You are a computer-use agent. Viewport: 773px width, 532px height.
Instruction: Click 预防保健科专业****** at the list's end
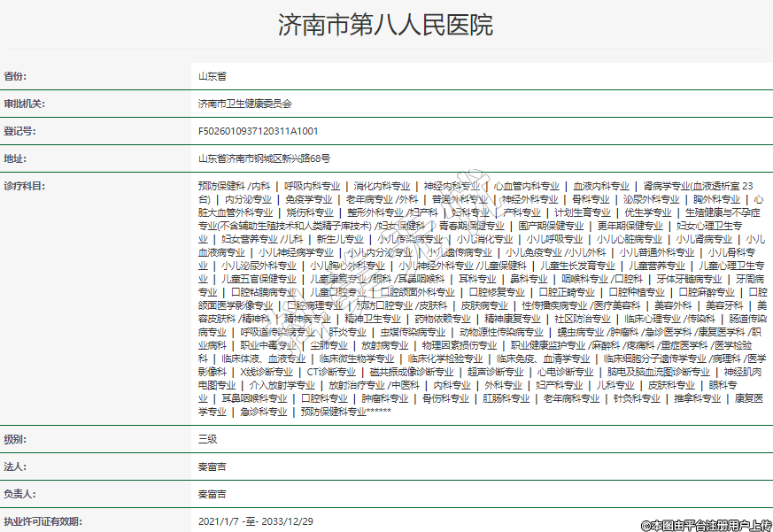pyautogui.click(x=346, y=412)
